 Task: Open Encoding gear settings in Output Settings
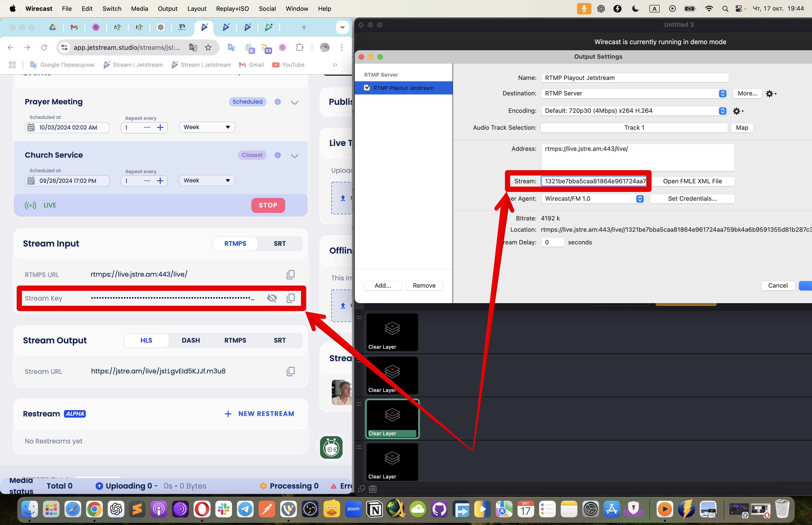pos(738,111)
